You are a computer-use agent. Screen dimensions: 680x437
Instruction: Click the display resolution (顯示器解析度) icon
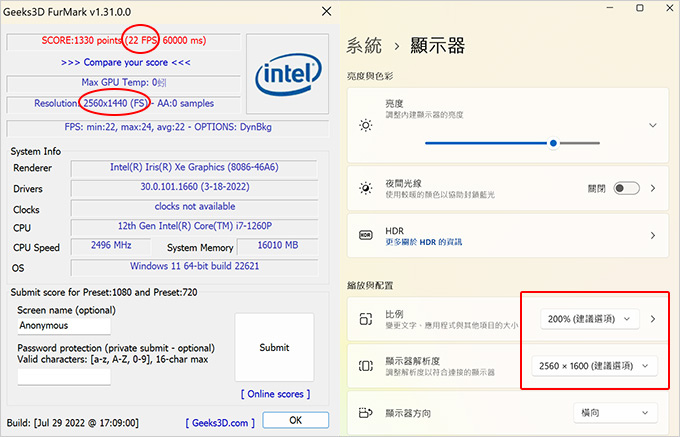[x=366, y=366]
